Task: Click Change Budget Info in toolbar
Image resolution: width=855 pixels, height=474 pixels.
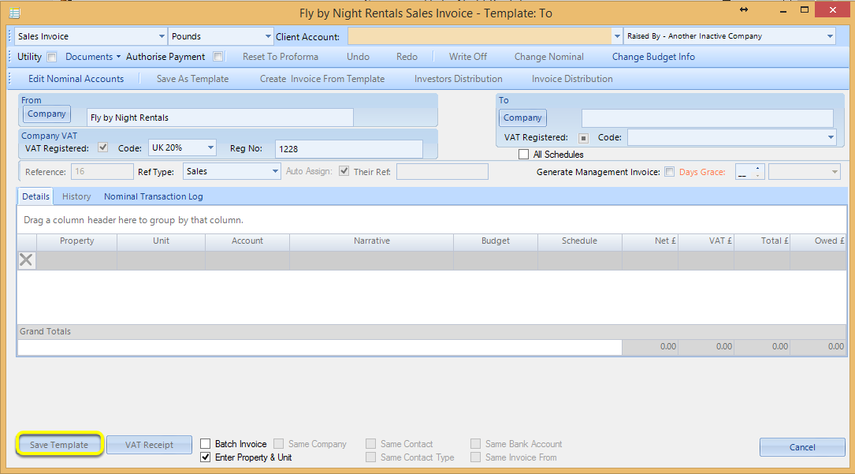Action: pyautogui.click(x=653, y=57)
